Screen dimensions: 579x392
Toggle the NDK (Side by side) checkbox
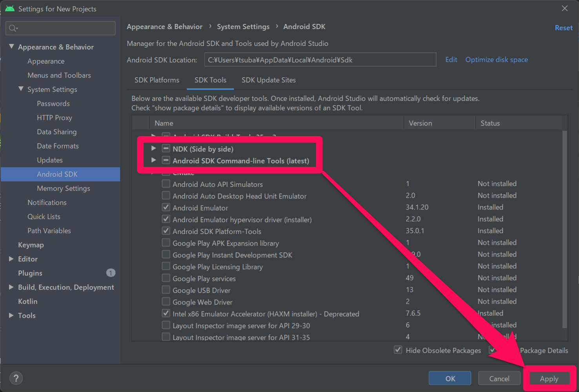166,149
